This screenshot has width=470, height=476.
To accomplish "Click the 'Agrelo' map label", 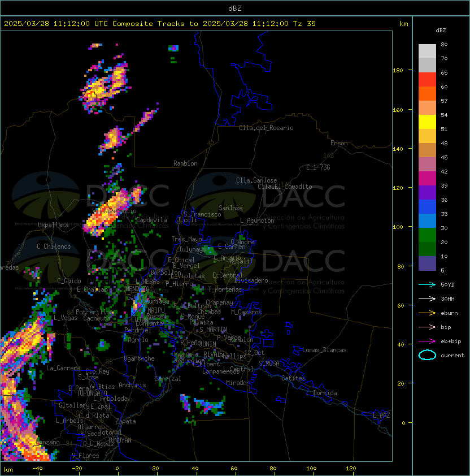I will click(138, 340).
